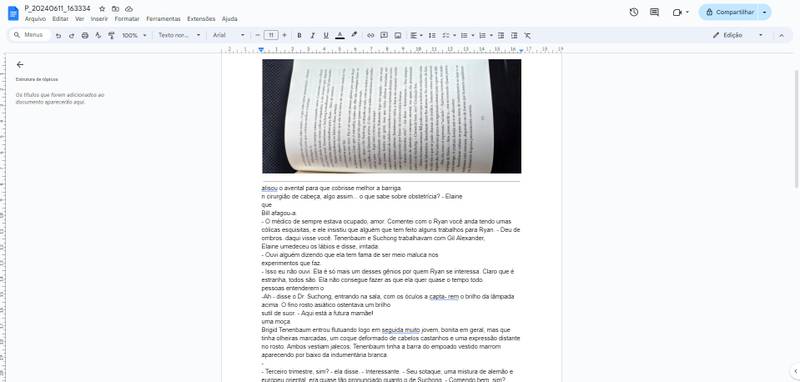
Task: Open the Ajuda menu
Action: pos(230,19)
